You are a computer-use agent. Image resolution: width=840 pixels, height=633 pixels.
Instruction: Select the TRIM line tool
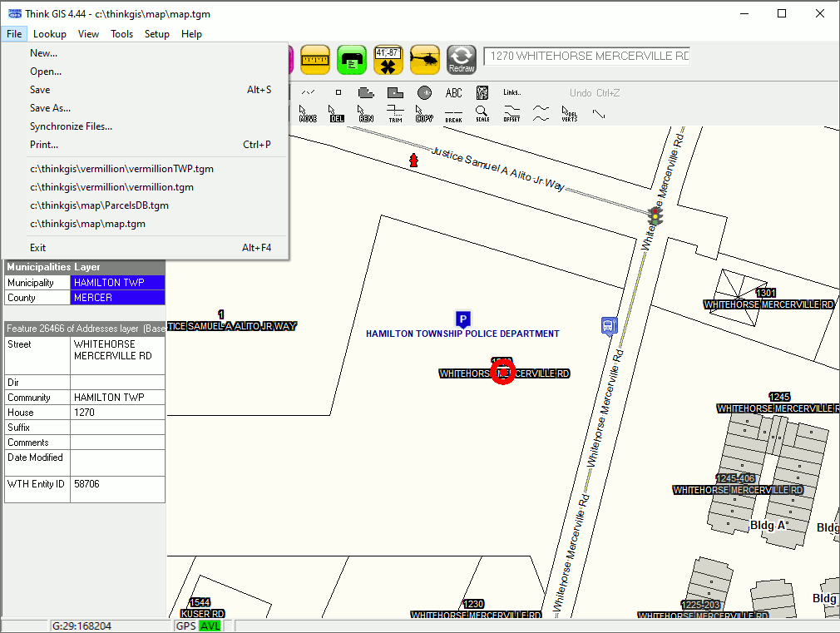pos(395,114)
